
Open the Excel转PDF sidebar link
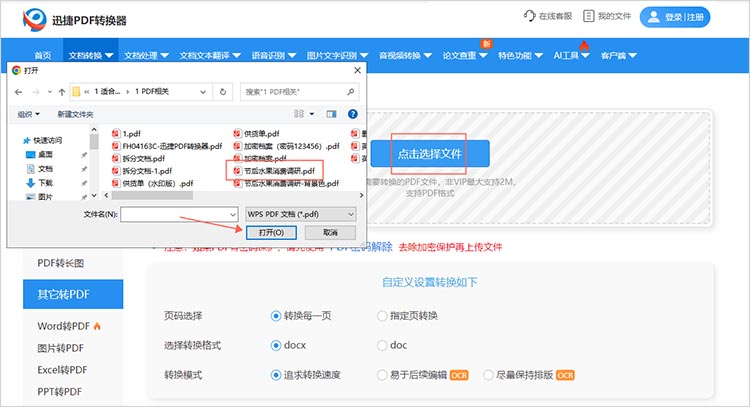click(x=63, y=370)
